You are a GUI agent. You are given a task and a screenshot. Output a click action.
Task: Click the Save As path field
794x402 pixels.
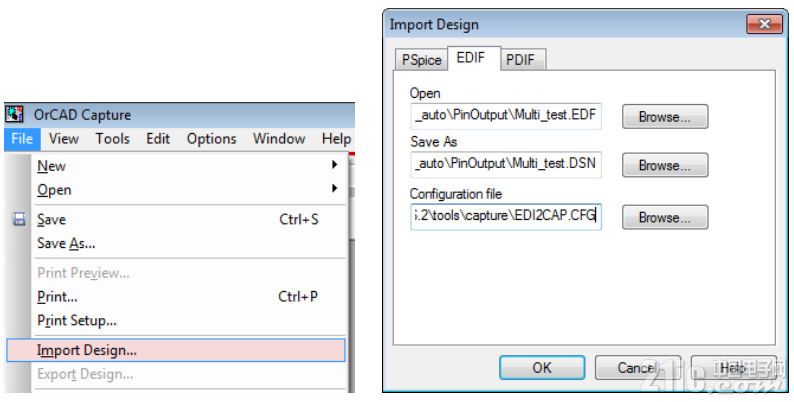[506, 164]
